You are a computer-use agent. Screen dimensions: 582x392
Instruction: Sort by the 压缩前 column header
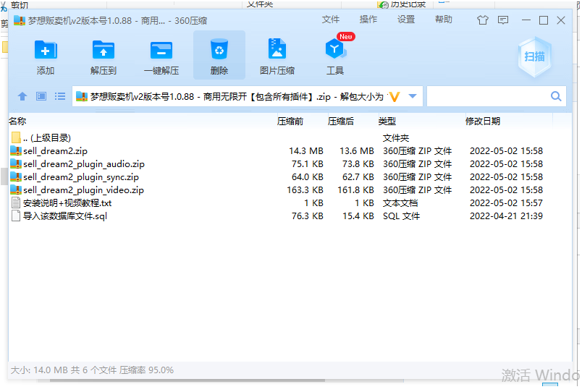[x=290, y=122]
